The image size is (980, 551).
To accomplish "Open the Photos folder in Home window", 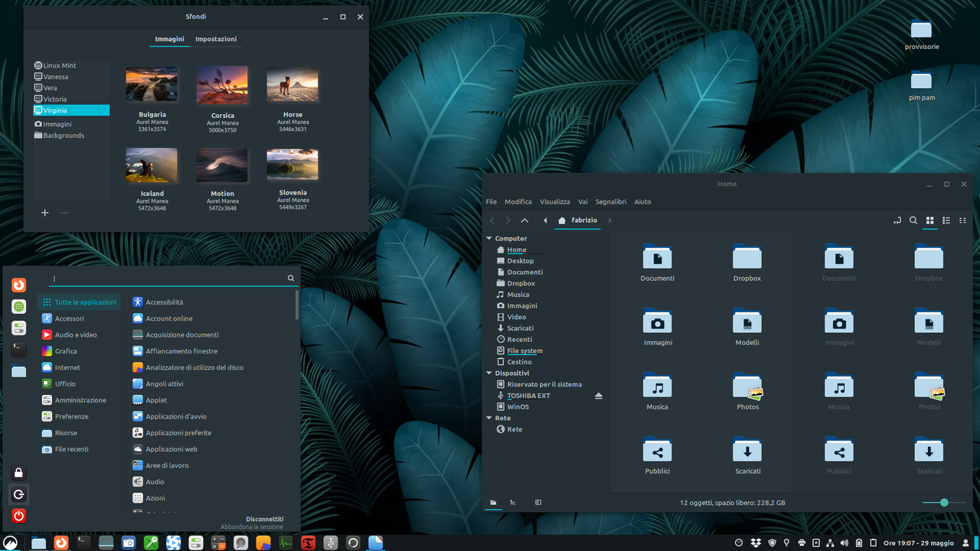I will pos(748,392).
